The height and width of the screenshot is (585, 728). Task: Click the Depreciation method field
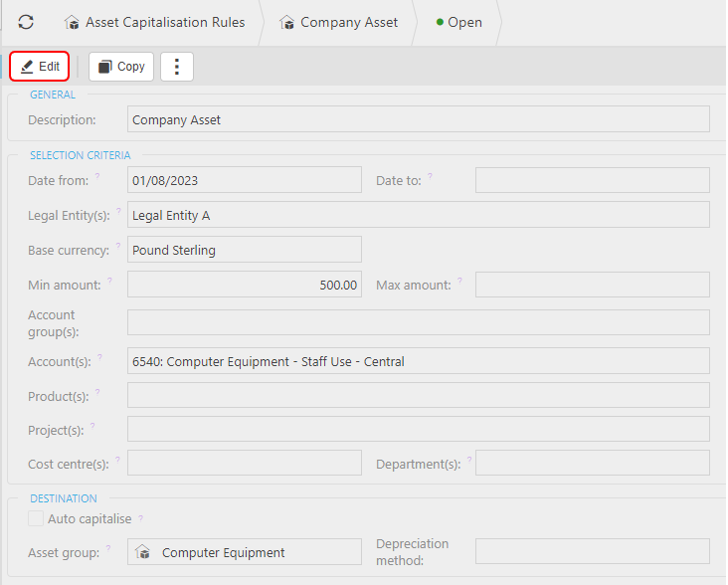(x=593, y=551)
